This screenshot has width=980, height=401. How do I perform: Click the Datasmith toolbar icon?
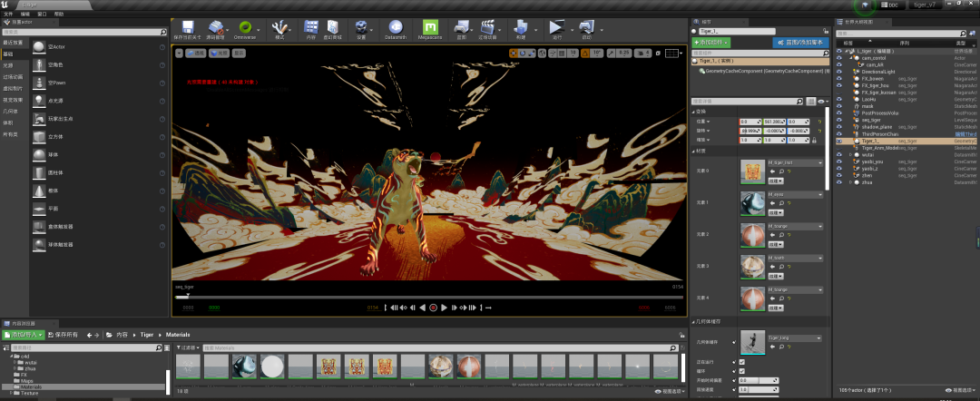point(395,27)
